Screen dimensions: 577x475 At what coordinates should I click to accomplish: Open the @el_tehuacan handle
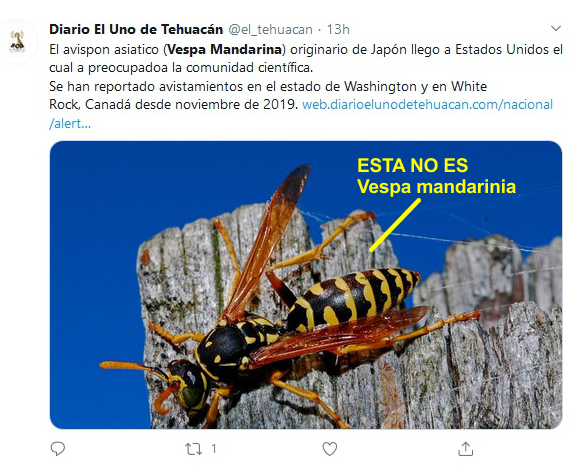[x=270, y=29]
